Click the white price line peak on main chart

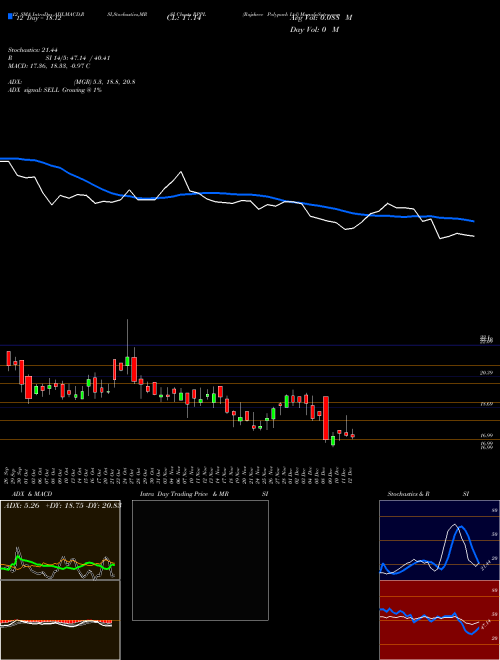181,172
